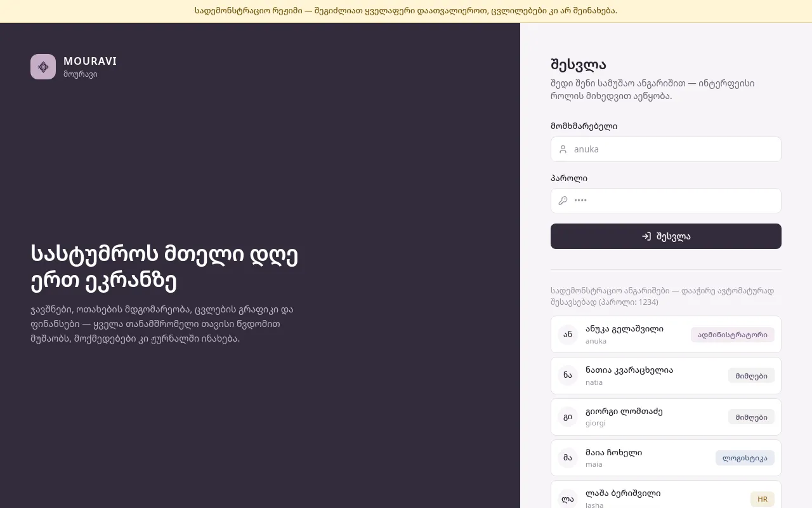Click the key icon in password field

click(563, 201)
